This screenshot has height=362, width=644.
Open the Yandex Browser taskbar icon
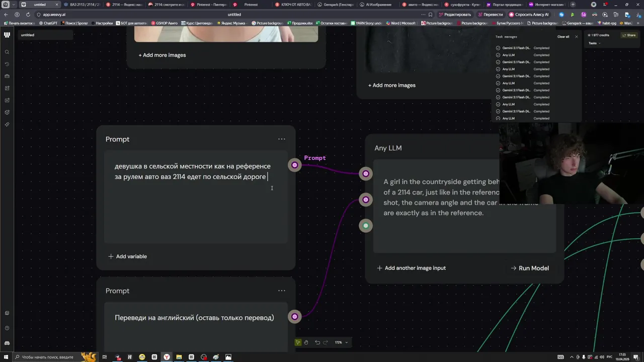click(167, 357)
